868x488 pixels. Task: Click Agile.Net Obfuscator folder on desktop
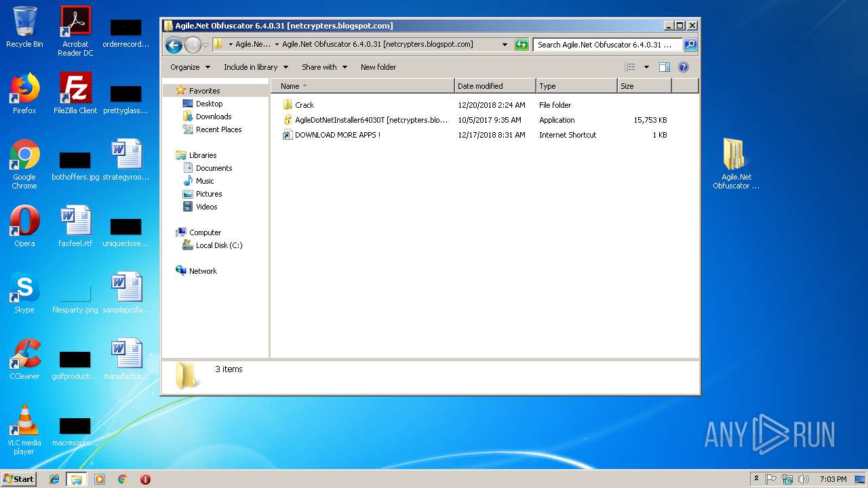click(x=736, y=163)
